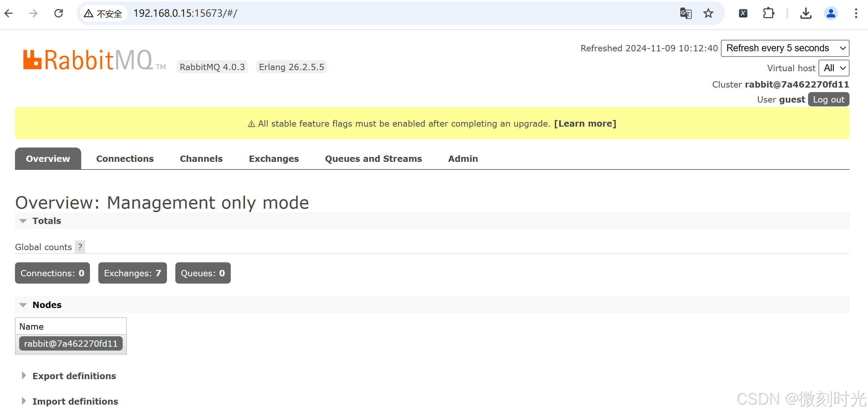Bookmark this page with the star
Viewport: 868px width, 413px height.
pos(708,13)
